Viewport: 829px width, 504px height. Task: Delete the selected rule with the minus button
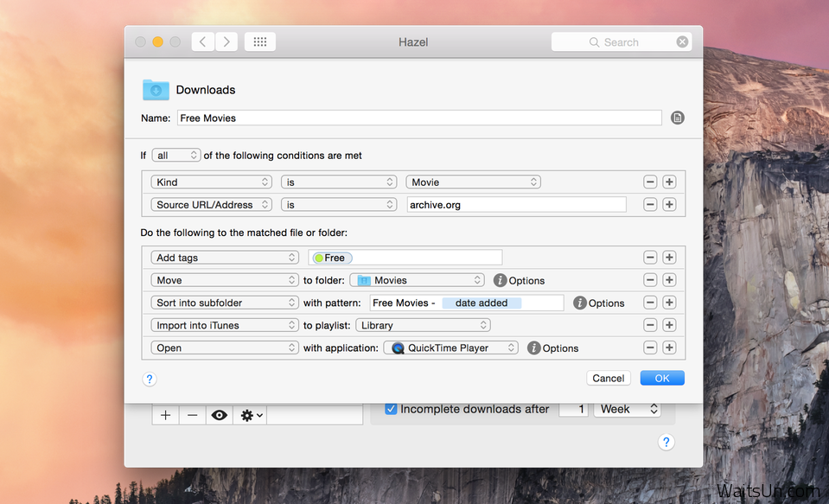pyautogui.click(x=193, y=415)
